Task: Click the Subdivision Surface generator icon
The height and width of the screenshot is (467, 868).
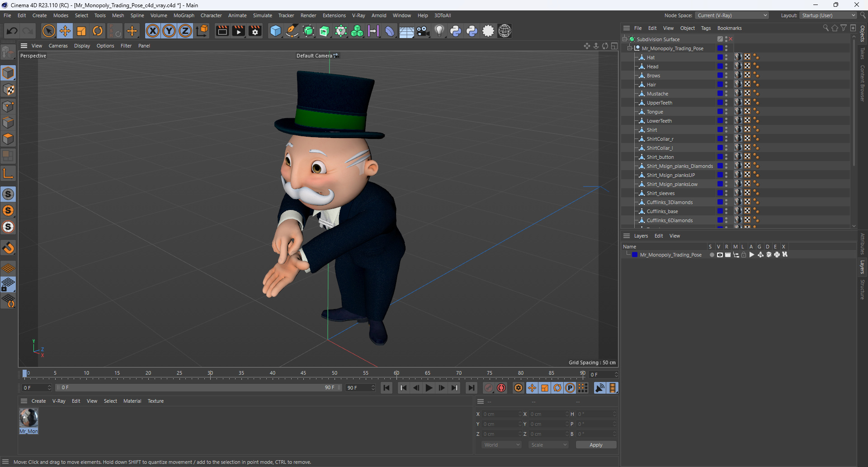Action: click(308, 31)
